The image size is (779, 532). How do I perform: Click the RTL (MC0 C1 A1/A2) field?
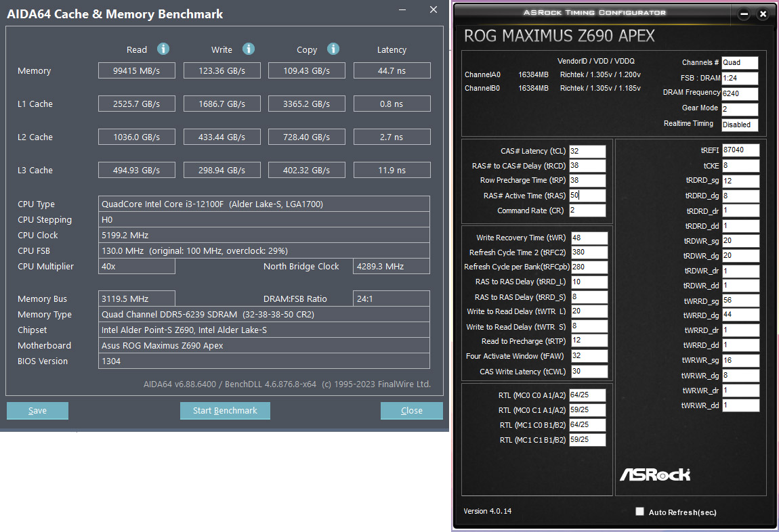point(587,410)
